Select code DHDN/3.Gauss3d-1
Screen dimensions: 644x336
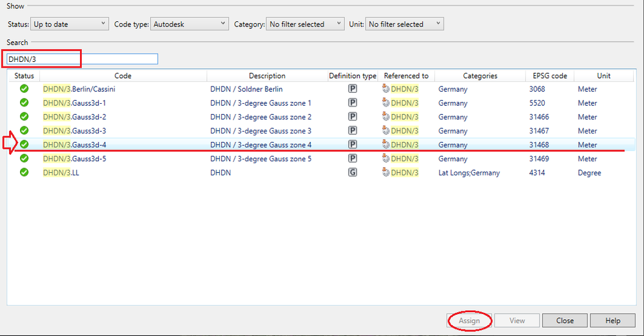tap(74, 103)
